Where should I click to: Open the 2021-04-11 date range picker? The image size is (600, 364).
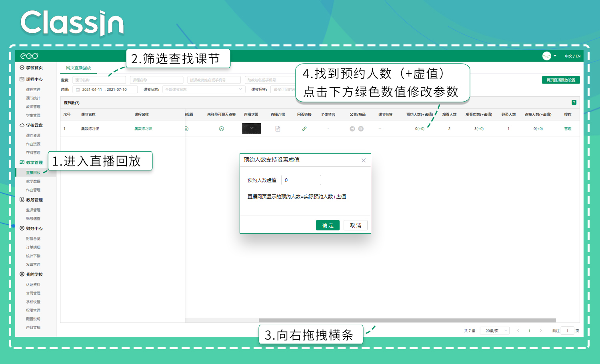(x=105, y=90)
